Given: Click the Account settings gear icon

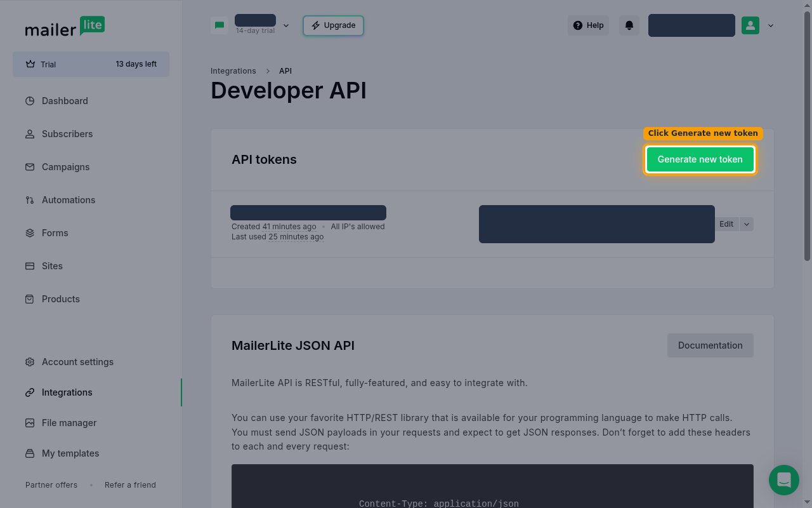Looking at the screenshot, I should coord(30,362).
